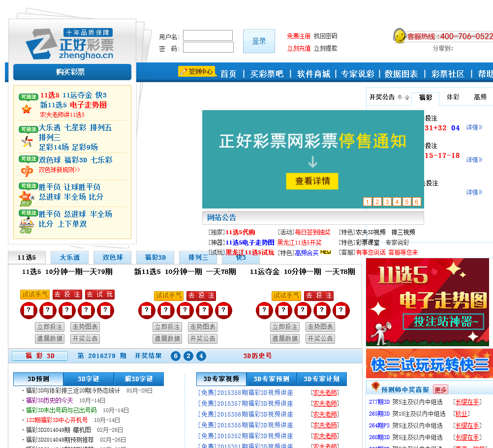Click the first red question ball under 11选5
Screen dimensions: 493x448
click(29, 310)
